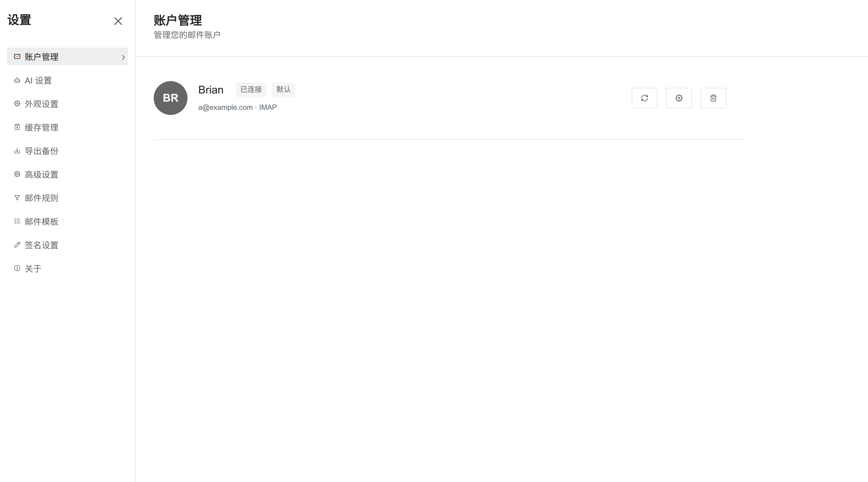
Task: Open the 关于 page
Action: pos(68,268)
